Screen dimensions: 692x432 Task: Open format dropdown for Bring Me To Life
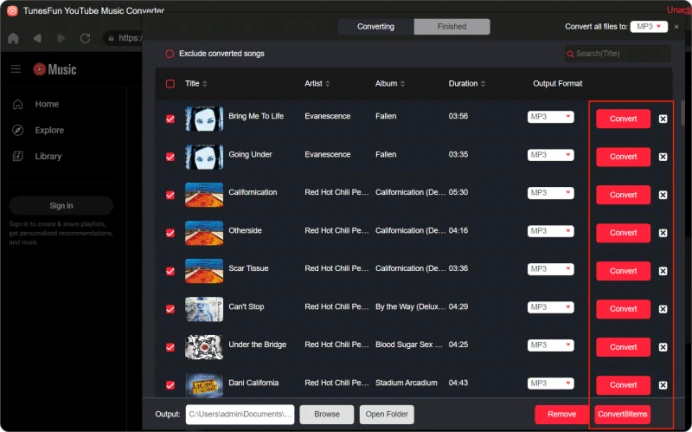pyautogui.click(x=550, y=117)
